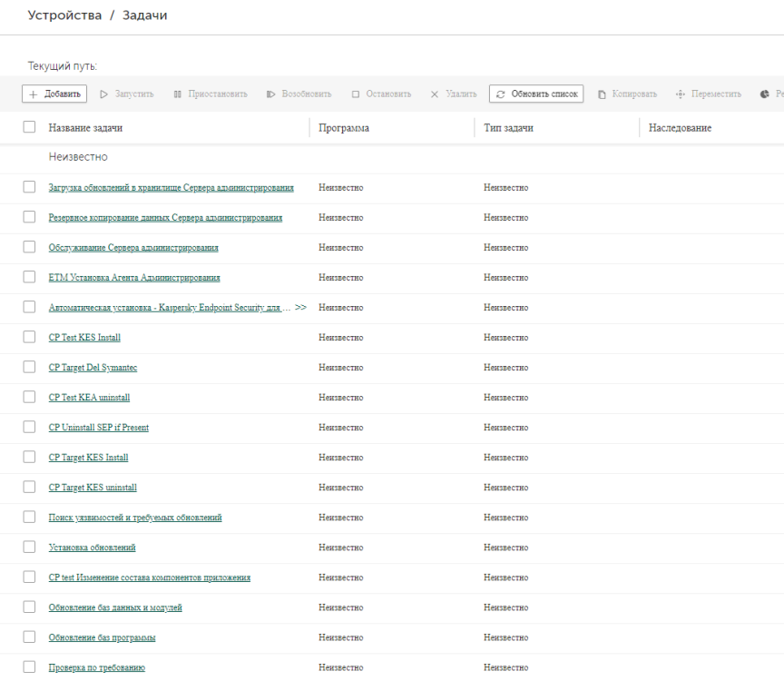Expand the truncated Kaspersky Endpoint Security task name

(301, 307)
